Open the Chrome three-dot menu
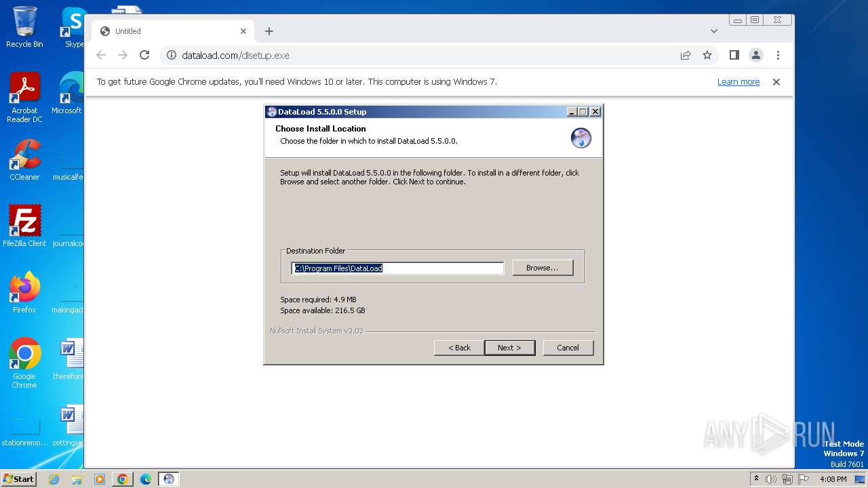This screenshot has width=868, height=488. (778, 55)
